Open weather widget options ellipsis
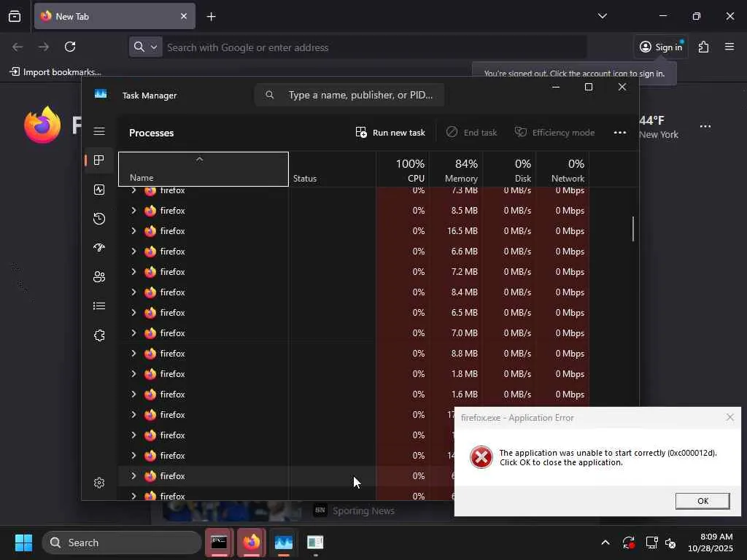 pos(705,127)
